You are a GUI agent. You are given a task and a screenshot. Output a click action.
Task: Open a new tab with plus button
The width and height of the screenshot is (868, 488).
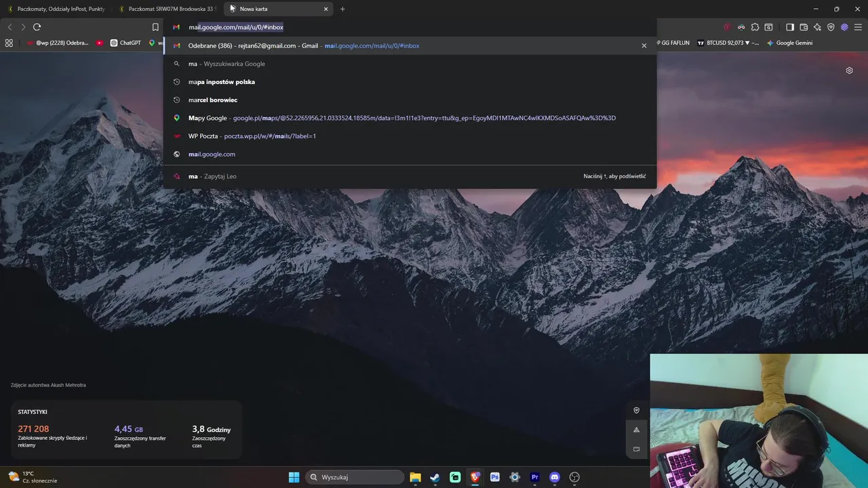(x=342, y=9)
